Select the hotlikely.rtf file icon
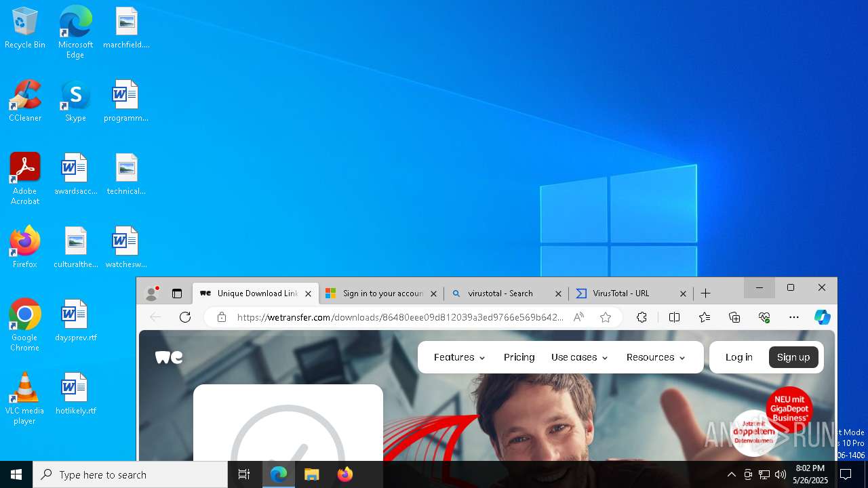 click(x=75, y=394)
